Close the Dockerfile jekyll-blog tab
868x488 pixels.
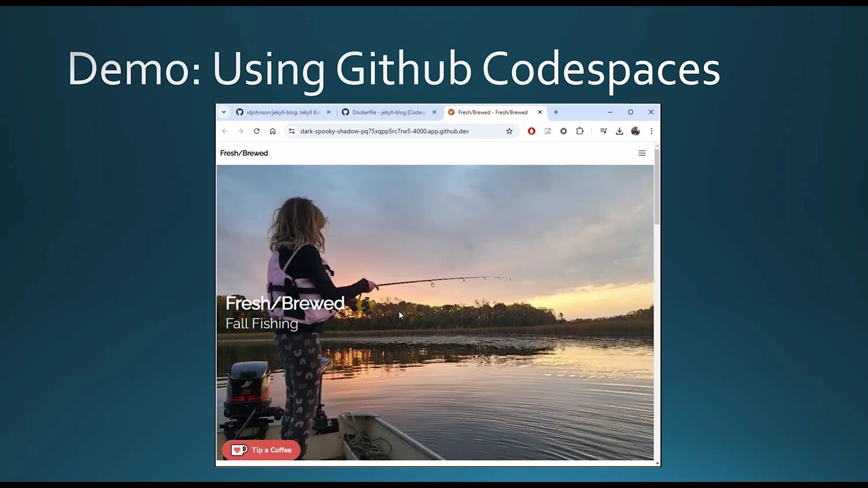tap(435, 112)
